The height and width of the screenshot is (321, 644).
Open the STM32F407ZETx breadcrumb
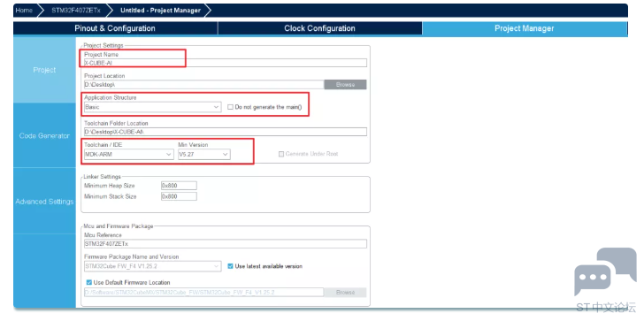[75, 11]
